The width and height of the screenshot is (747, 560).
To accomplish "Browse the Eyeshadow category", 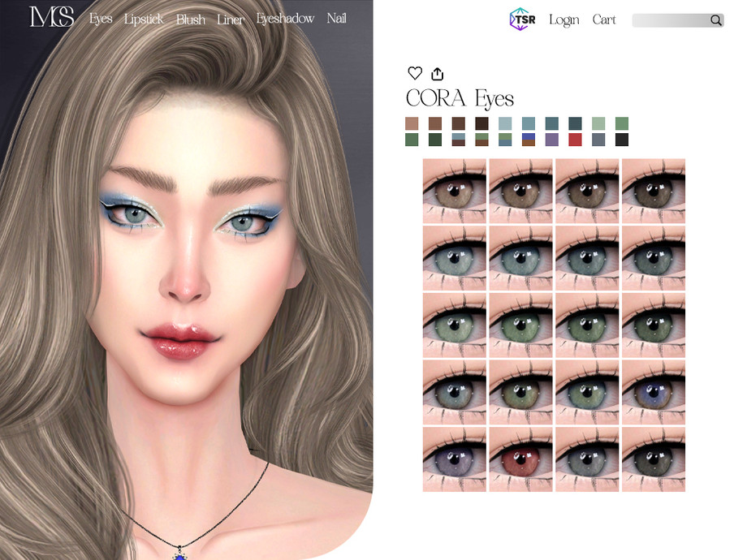I will coord(285,19).
